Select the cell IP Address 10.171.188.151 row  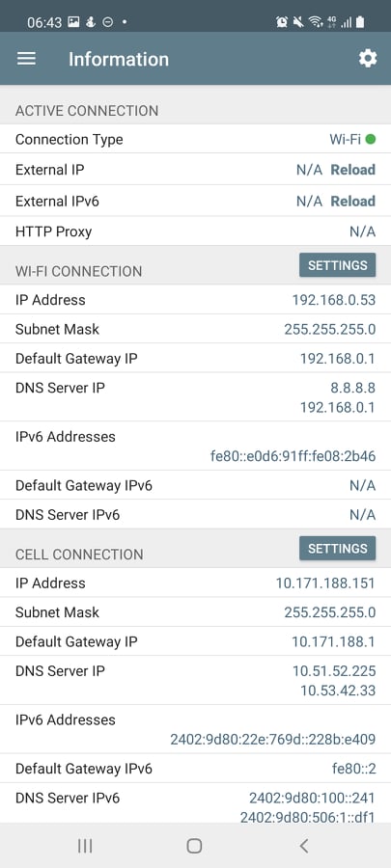[x=195, y=583]
